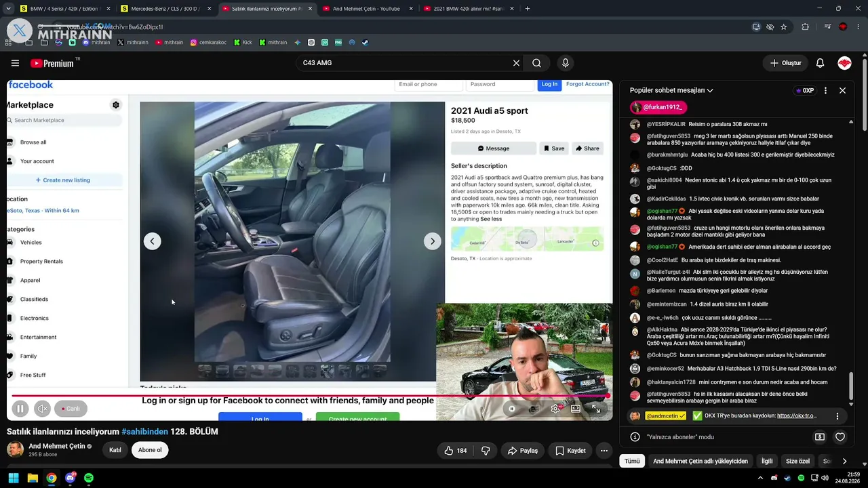Open the browser tab search dropdown
The height and width of the screenshot is (488, 868).
point(8,9)
